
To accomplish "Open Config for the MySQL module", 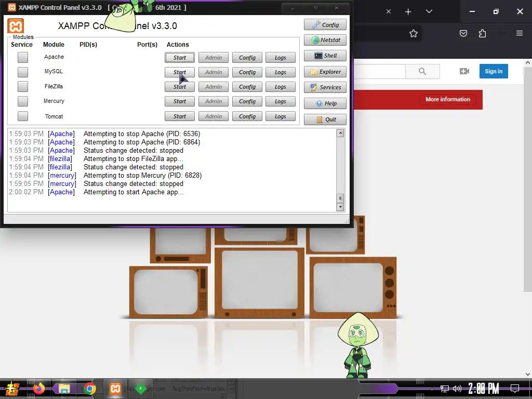I will (247, 72).
